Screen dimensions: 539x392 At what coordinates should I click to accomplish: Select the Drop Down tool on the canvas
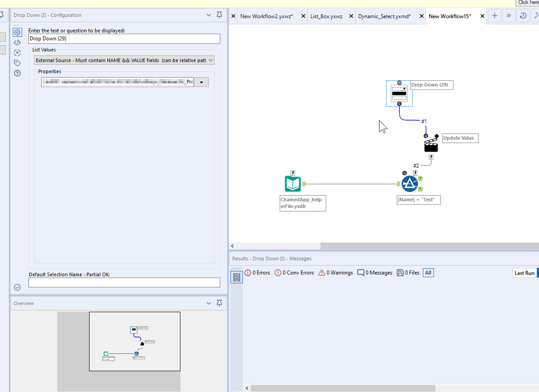399,93
